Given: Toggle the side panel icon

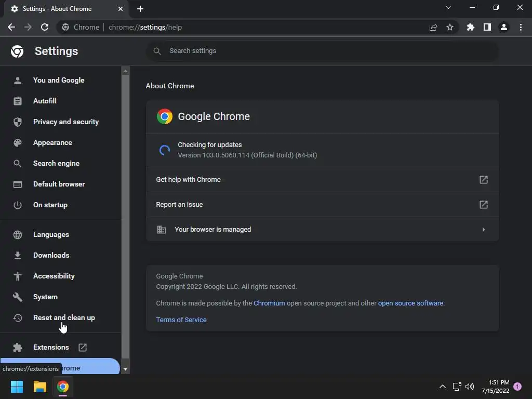Looking at the screenshot, I should pyautogui.click(x=487, y=27).
